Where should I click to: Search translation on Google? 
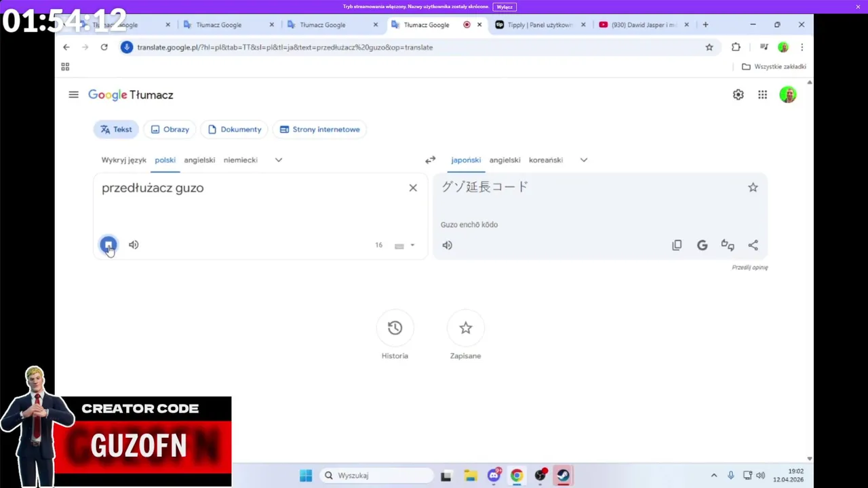click(702, 245)
